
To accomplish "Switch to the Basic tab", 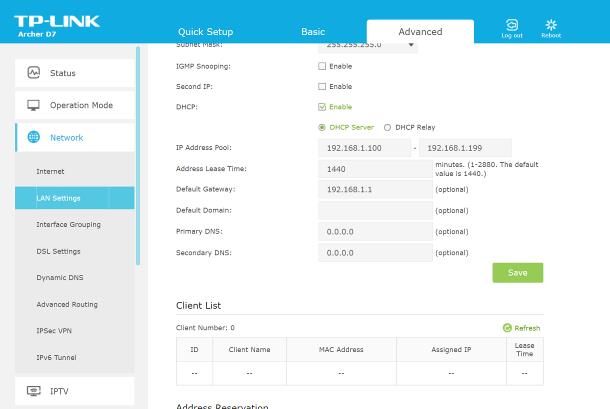I will pos(313,32).
